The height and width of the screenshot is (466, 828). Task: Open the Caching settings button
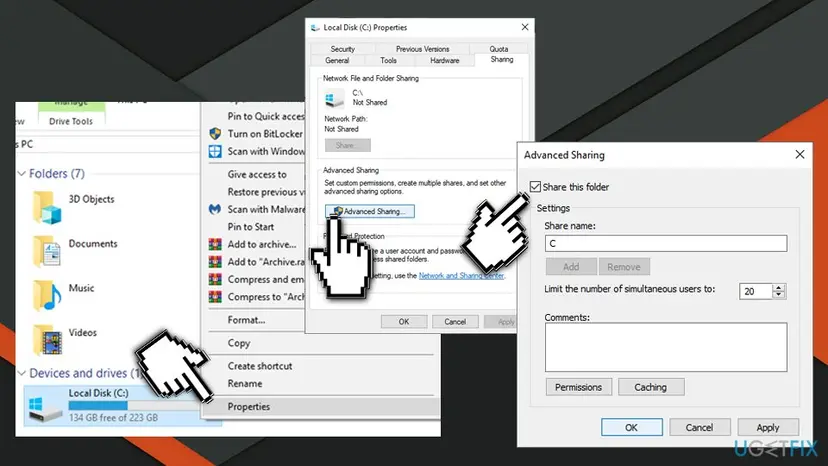point(651,387)
